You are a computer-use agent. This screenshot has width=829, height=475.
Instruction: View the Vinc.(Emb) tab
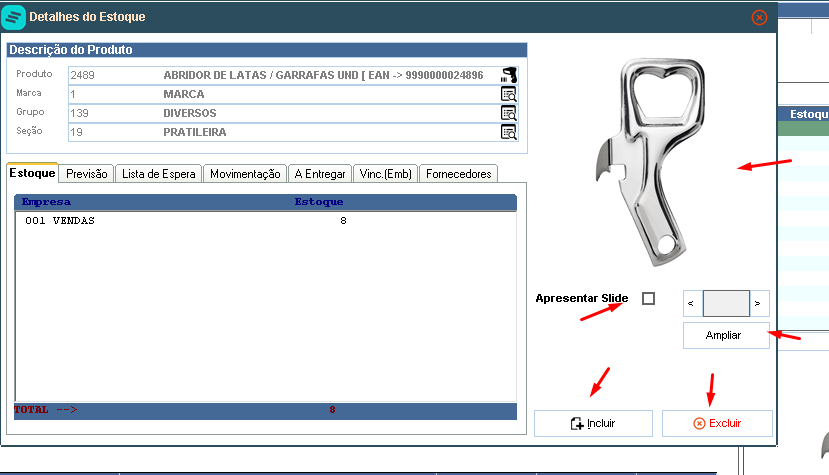[x=385, y=174]
